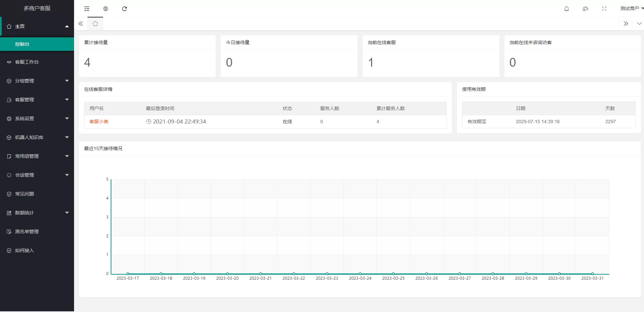Click the sidebar collapse menu icon
The width and height of the screenshot is (644, 312).
[x=87, y=9]
